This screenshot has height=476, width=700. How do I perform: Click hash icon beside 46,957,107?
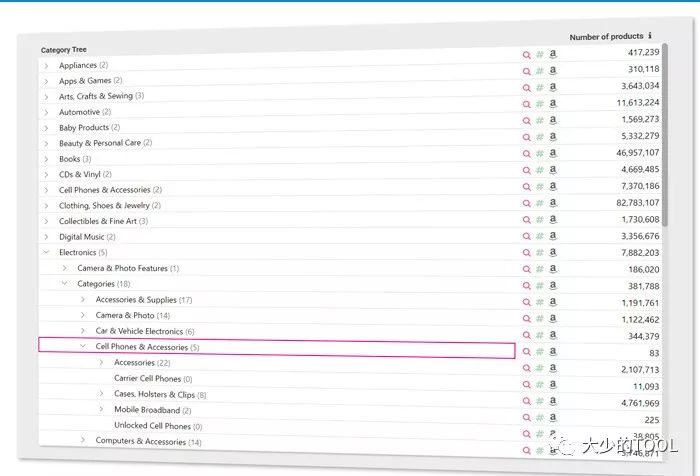click(540, 154)
